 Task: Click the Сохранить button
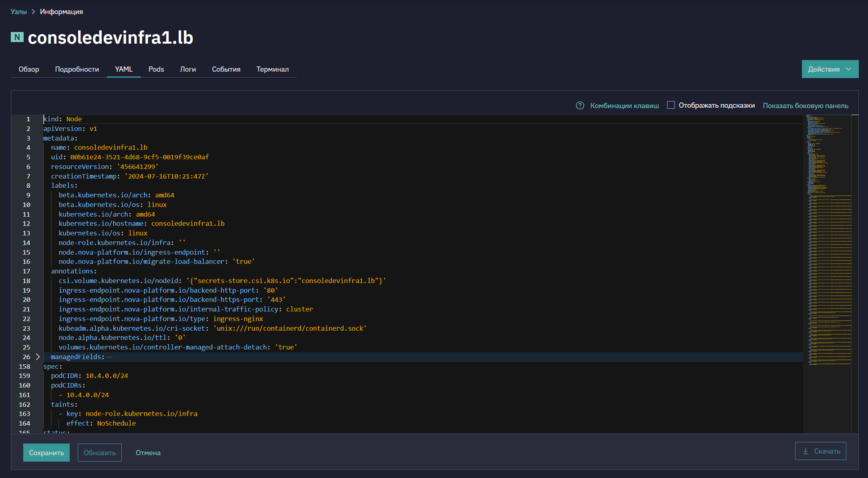(46, 452)
